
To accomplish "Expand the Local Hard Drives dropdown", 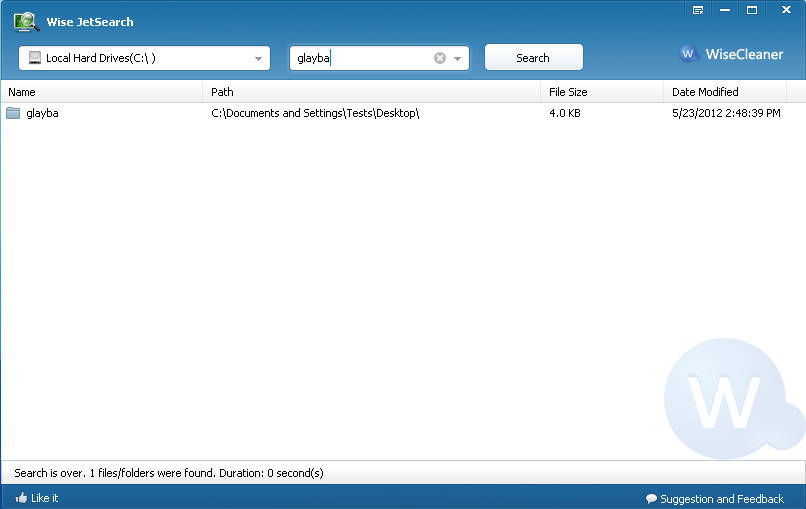I will (258, 59).
